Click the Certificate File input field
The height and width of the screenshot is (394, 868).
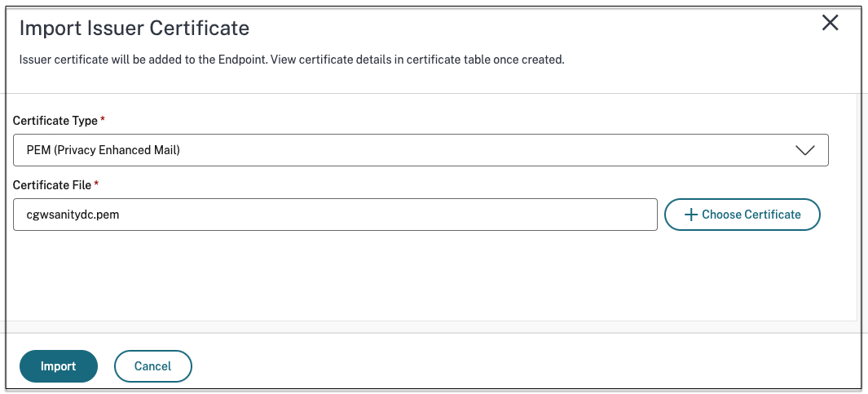[x=335, y=215]
